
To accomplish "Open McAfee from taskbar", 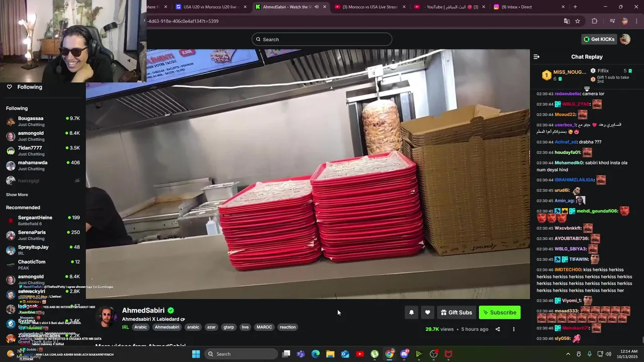I will pyautogui.click(x=448, y=354).
